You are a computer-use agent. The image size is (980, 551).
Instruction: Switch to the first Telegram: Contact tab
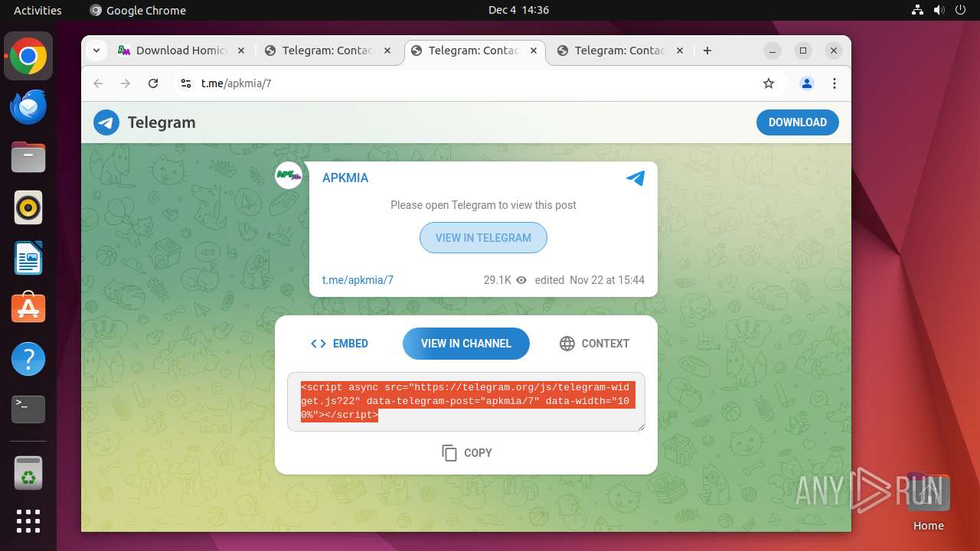point(327,51)
